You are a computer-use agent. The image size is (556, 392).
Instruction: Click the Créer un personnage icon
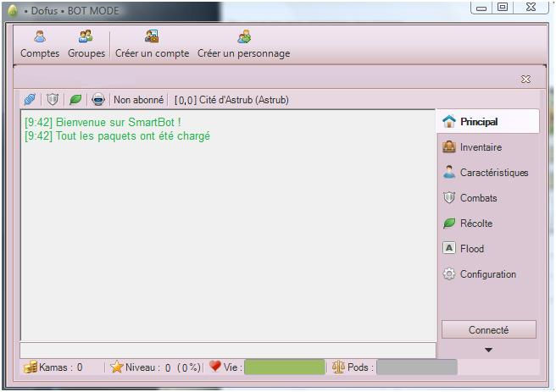[244, 36]
